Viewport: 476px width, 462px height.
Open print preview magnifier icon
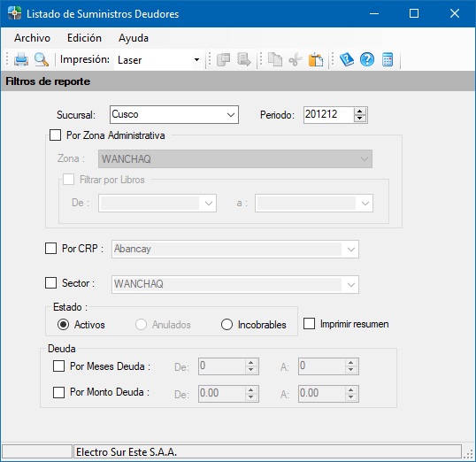[42, 59]
